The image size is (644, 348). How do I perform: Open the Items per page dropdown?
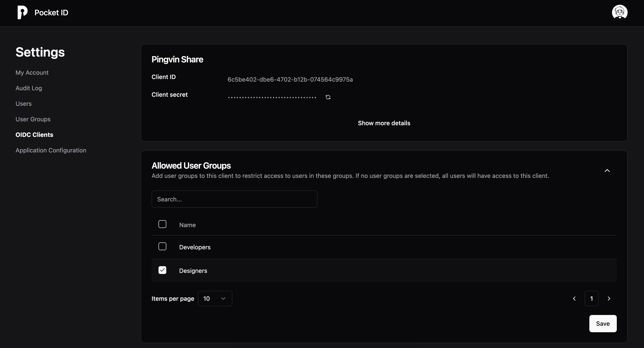coord(215,299)
